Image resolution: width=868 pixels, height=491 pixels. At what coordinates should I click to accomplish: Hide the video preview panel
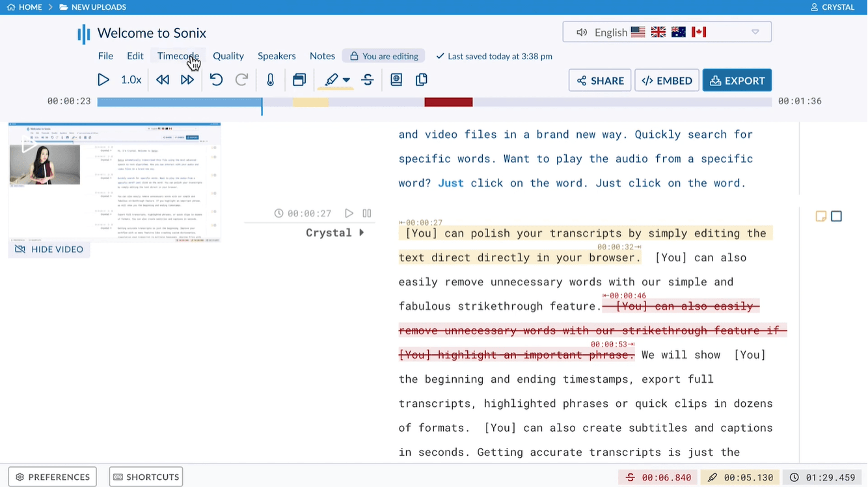49,249
